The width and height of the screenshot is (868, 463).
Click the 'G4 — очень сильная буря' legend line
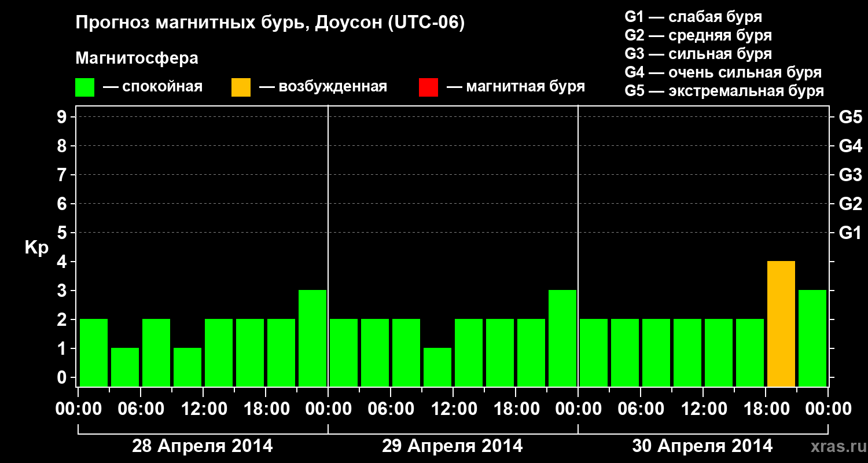(x=723, y=72)
